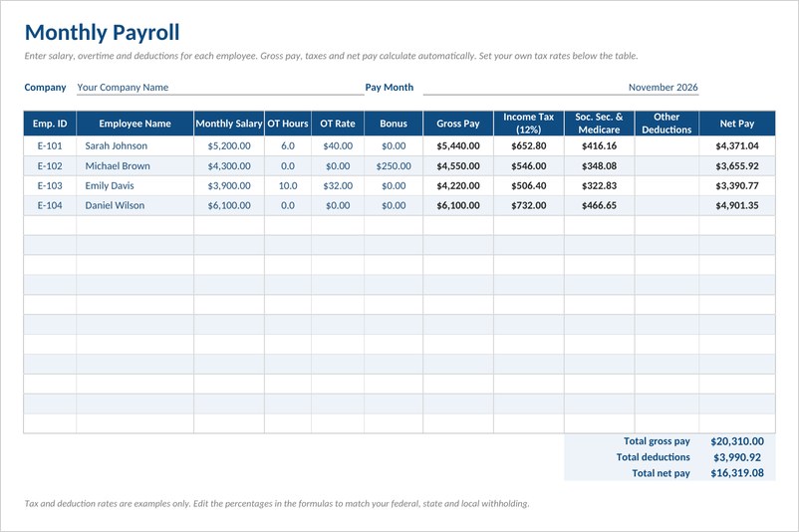Image resolution: width=799 pixels, height=532 pixels.
Task: Click the $416.16 Medicare cell
Action: [x=600, y=145]
